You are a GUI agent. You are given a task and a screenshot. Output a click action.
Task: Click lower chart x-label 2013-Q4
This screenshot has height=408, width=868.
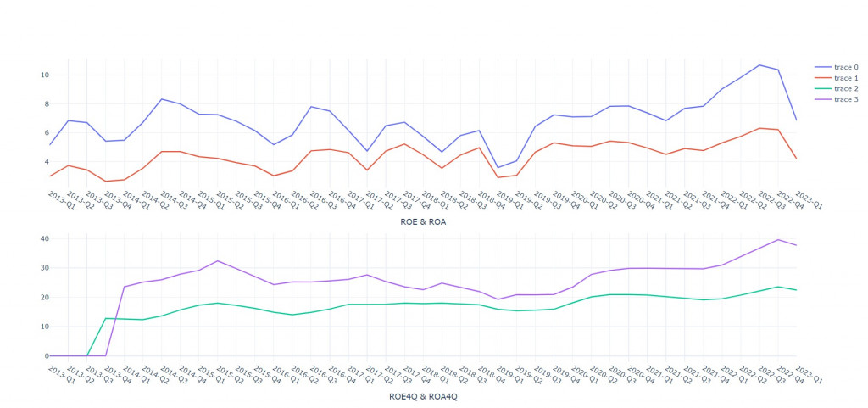[x=118, y=375]
